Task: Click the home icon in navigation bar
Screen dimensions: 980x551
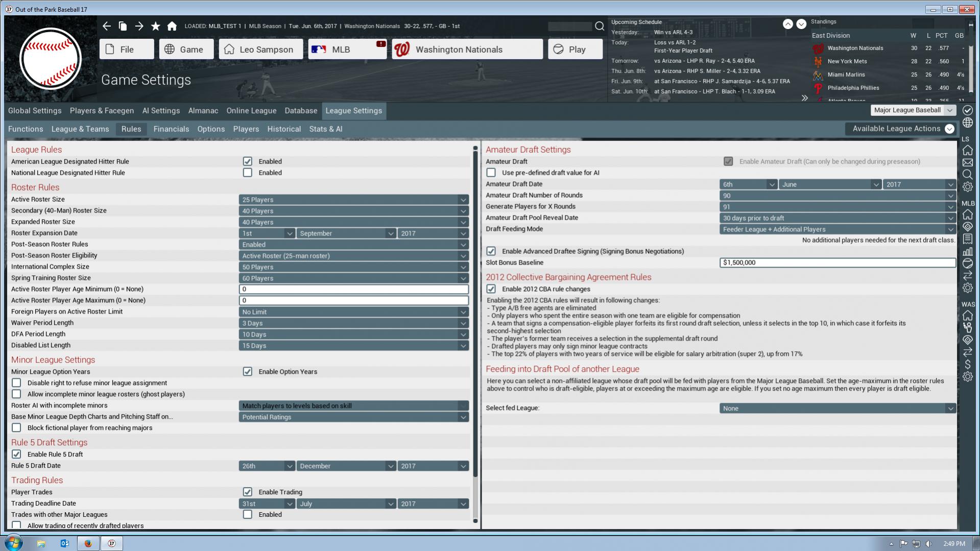Action: (x=172, y=26)
